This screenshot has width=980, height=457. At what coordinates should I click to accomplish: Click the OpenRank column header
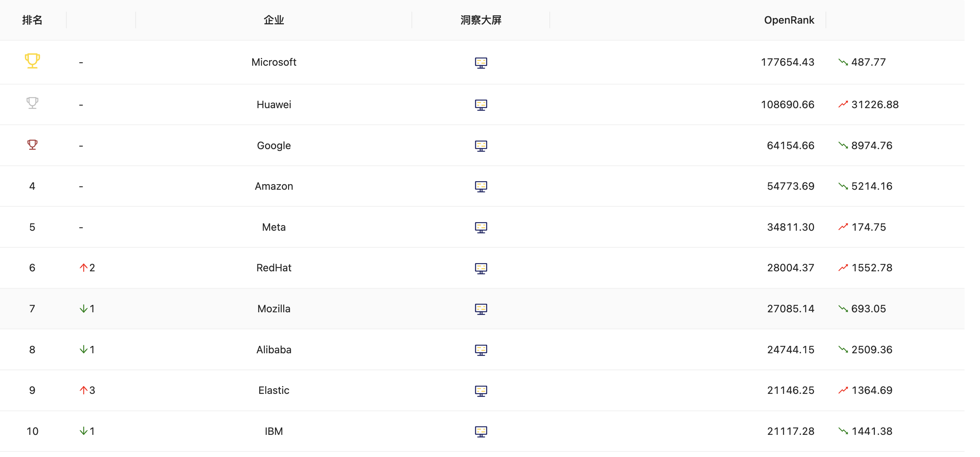(789, 20)
